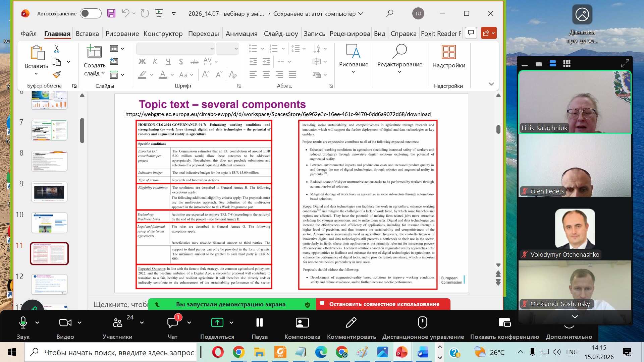Image resolution: width=644 pixels, height=362 pixels.
Task: Toggle bold formatting (Ж)
Action: tap(142, 61)
